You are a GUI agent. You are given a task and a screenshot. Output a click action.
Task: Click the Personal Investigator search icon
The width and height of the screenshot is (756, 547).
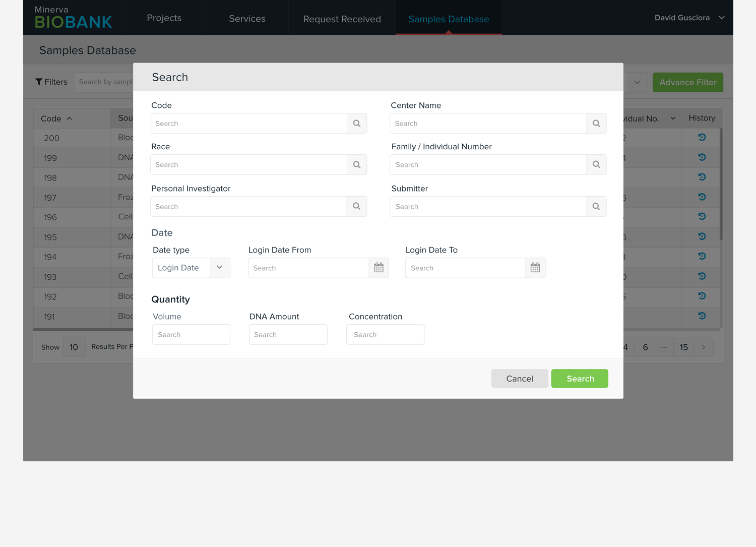(x=357, y=207)
